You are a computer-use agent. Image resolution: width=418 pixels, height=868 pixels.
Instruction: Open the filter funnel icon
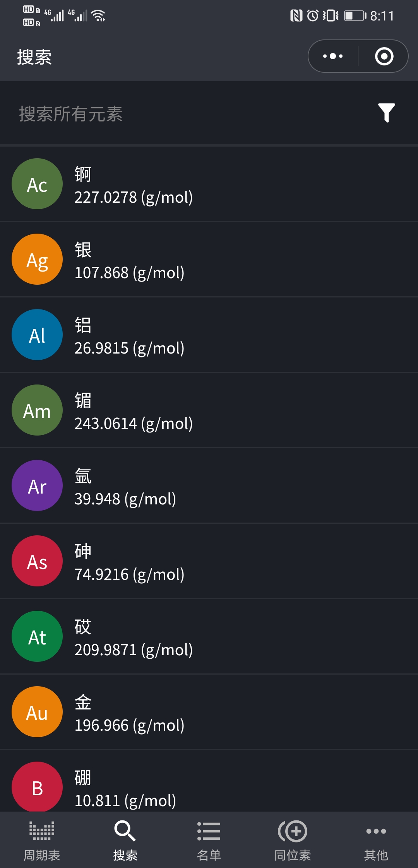click(x=386, y=113)
